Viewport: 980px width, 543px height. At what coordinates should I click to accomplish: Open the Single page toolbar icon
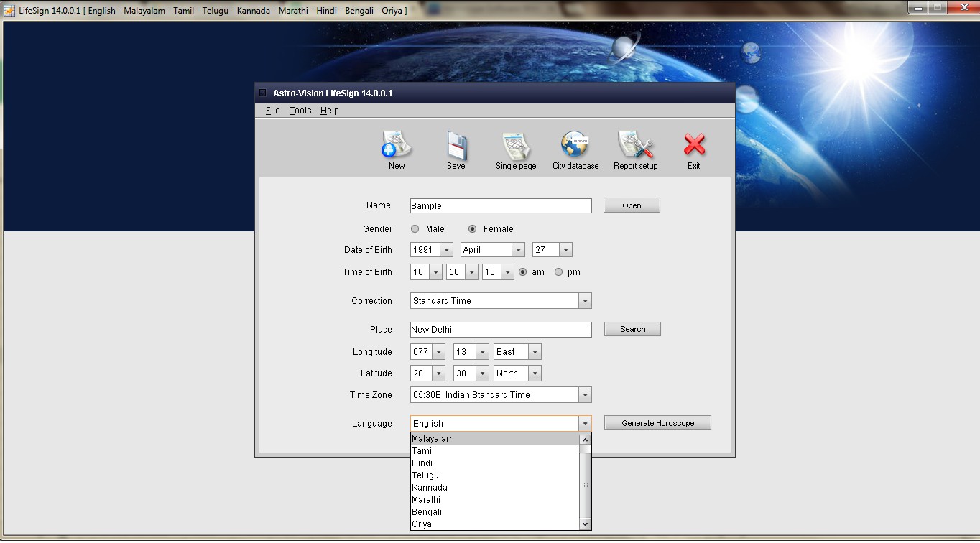[516, 146]
